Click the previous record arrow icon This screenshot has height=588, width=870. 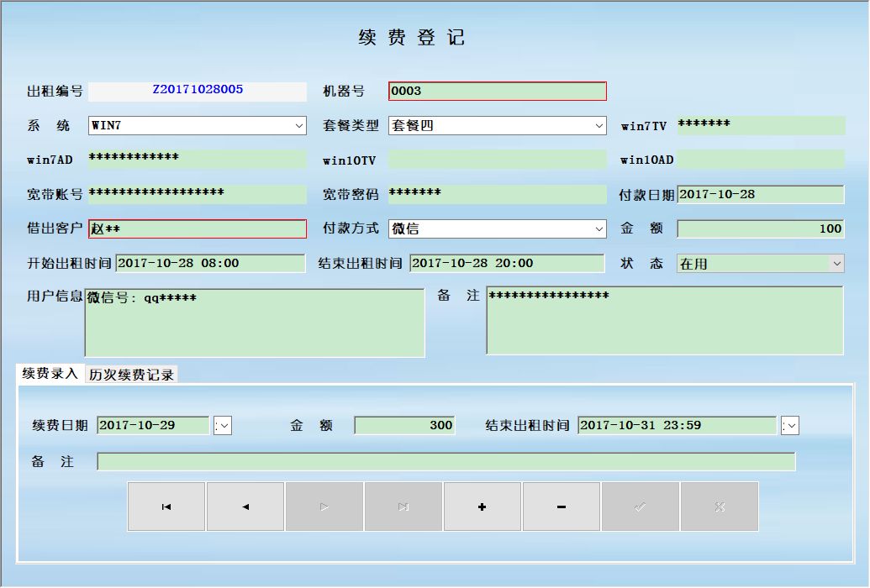point(245,506)
